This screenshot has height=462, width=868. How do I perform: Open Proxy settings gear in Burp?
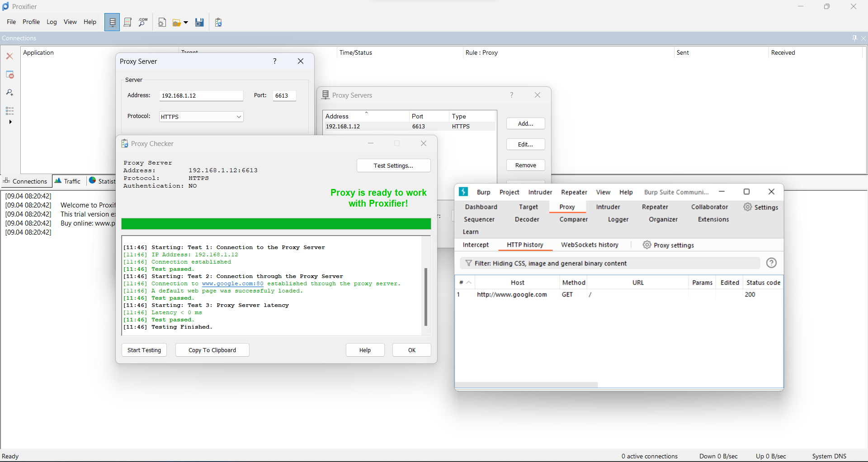pos(668,245)
